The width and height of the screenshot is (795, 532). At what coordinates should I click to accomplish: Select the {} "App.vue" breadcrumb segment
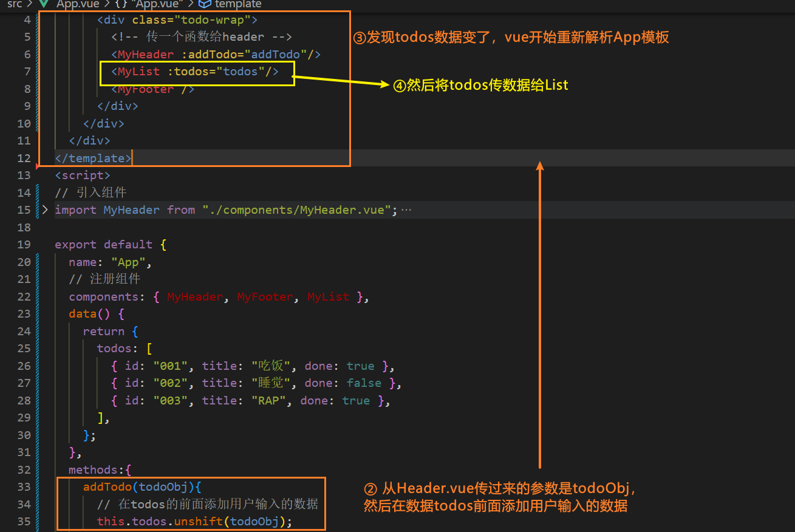(x=148, y=4)
